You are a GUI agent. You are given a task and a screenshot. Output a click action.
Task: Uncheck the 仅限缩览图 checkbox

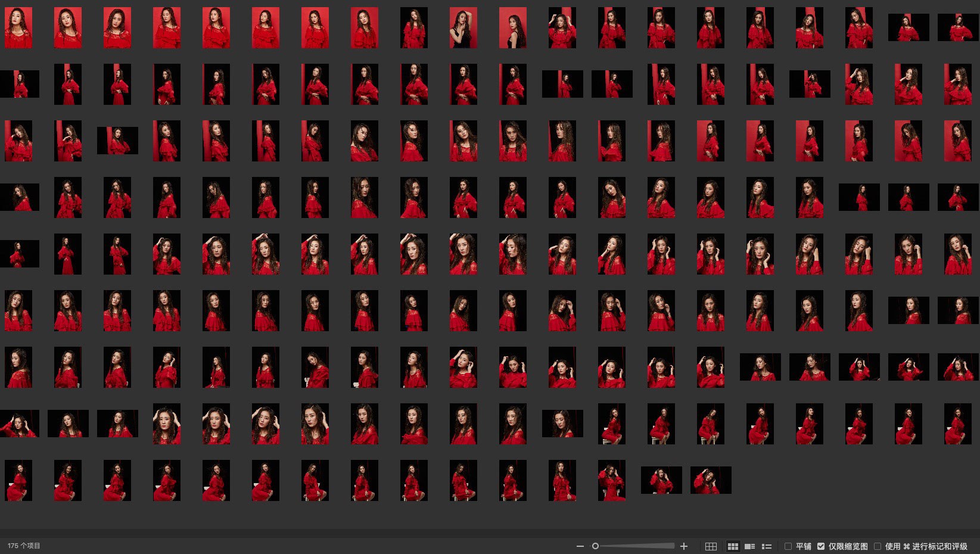pyautogui.click(x=821, y=546)
